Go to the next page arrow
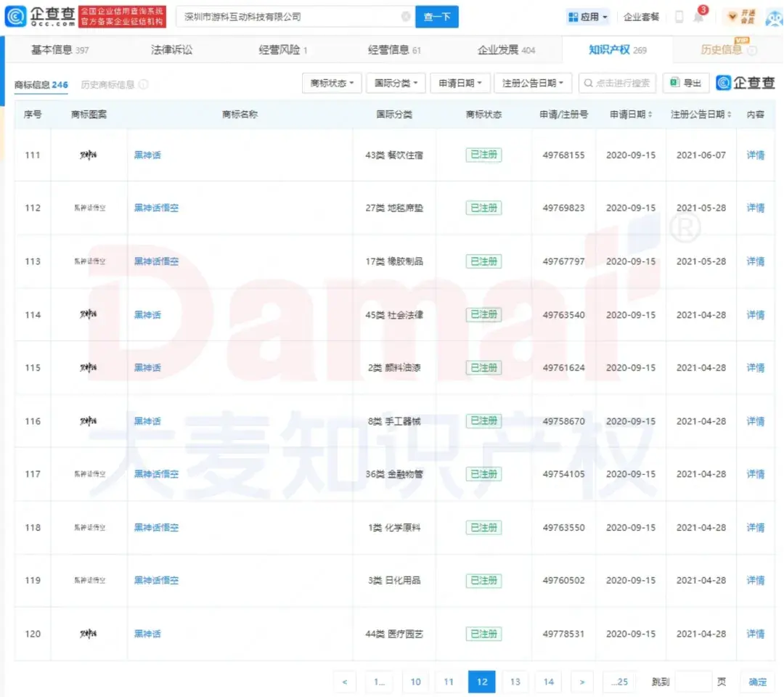This screenshot has width=784, height=697. [582, 682]
